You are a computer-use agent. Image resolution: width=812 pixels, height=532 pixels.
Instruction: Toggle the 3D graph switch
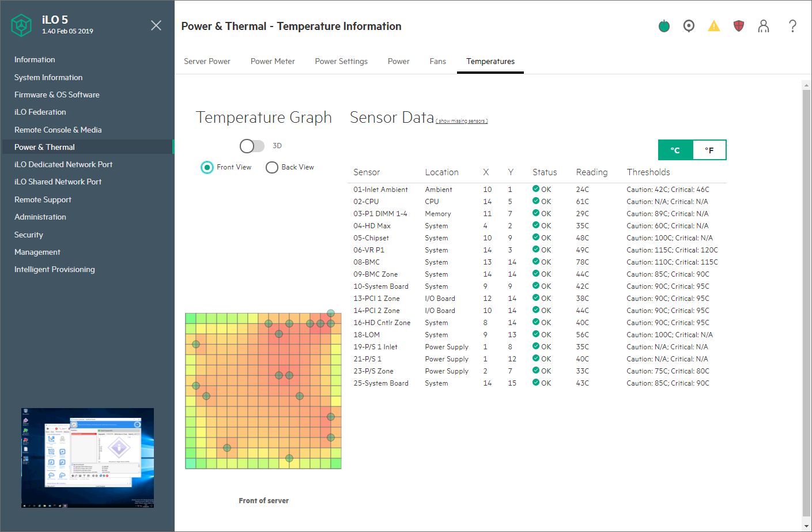252,146
